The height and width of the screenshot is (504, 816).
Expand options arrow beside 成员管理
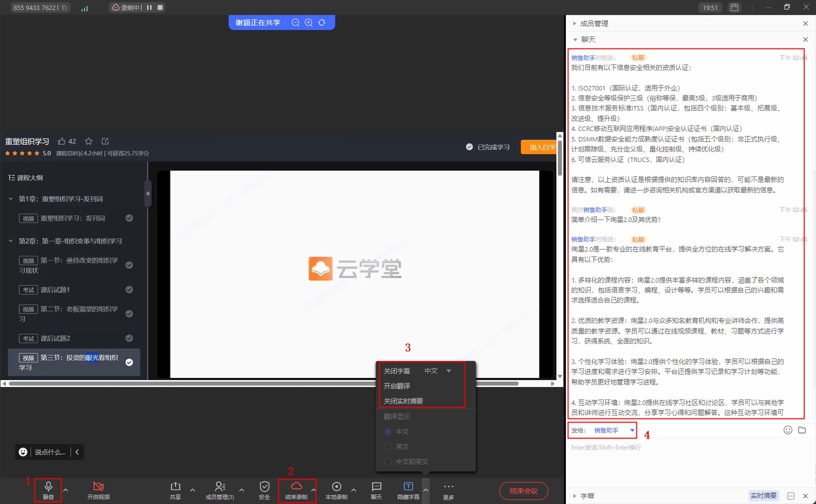[x=242, y=490]
